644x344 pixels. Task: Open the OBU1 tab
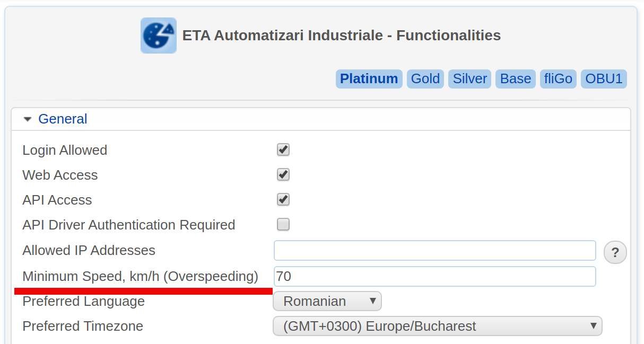(x=604, y=78)
